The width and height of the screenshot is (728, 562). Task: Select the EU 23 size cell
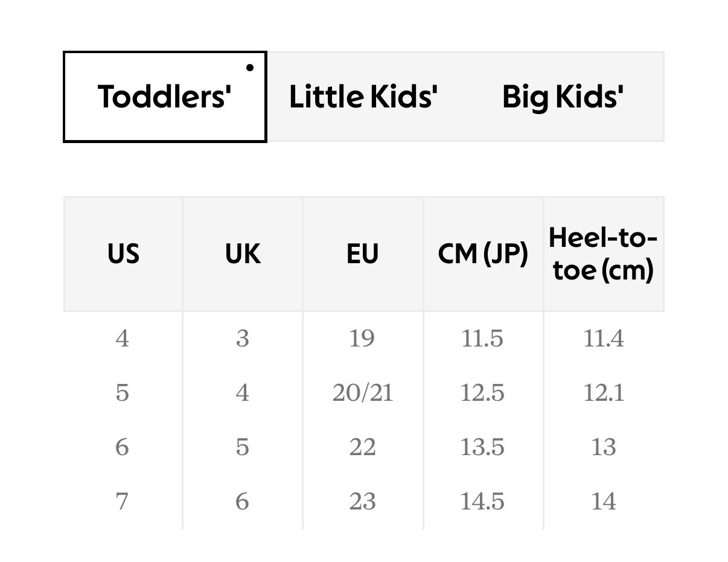click(362, 502)
